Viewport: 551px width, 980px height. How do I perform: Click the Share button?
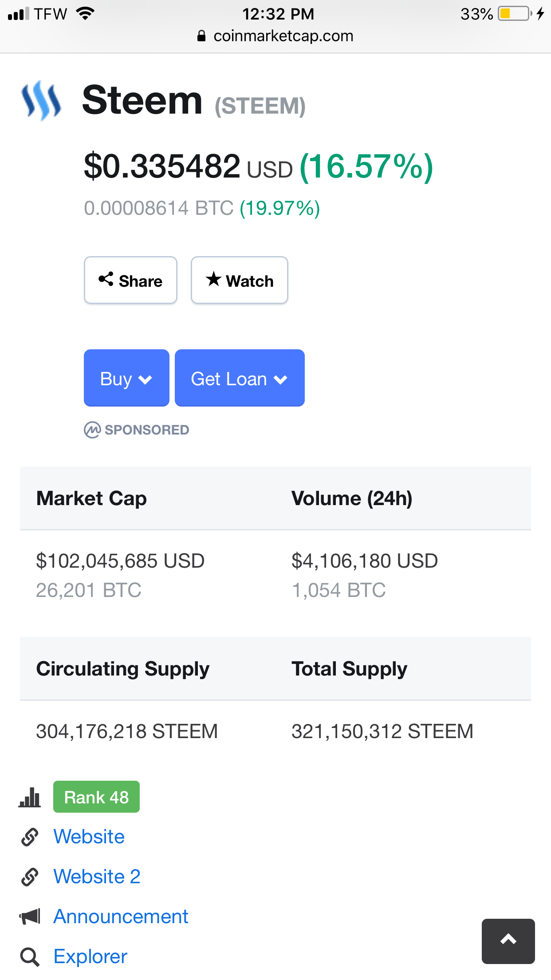coord(130,281)
